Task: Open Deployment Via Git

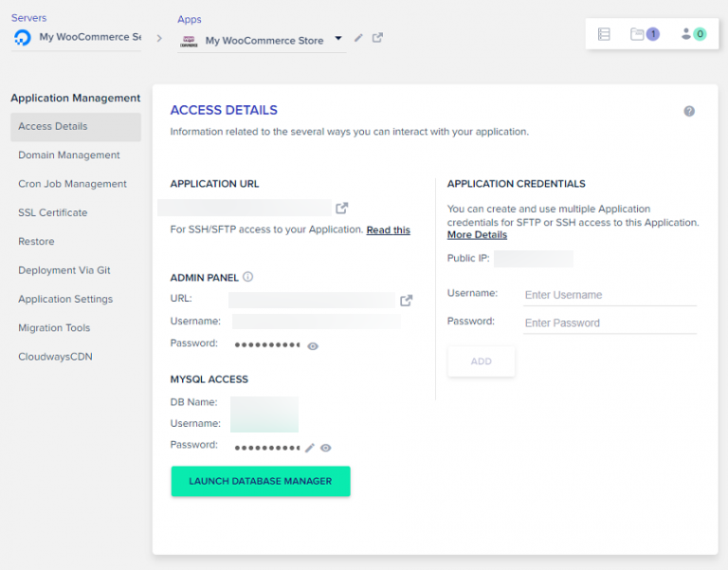Action: pos(64,270)
